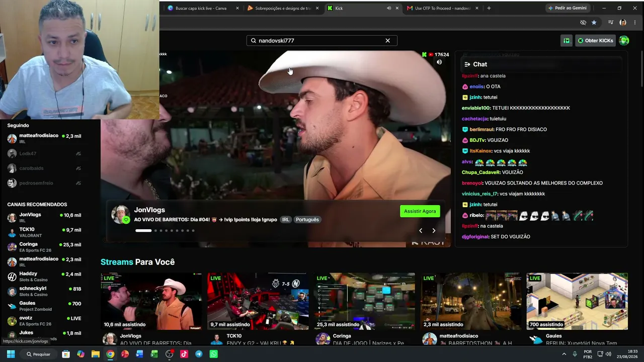Click the taskbar Pesquisar search box
Screen dimensions: 644x362
(39, 354)
